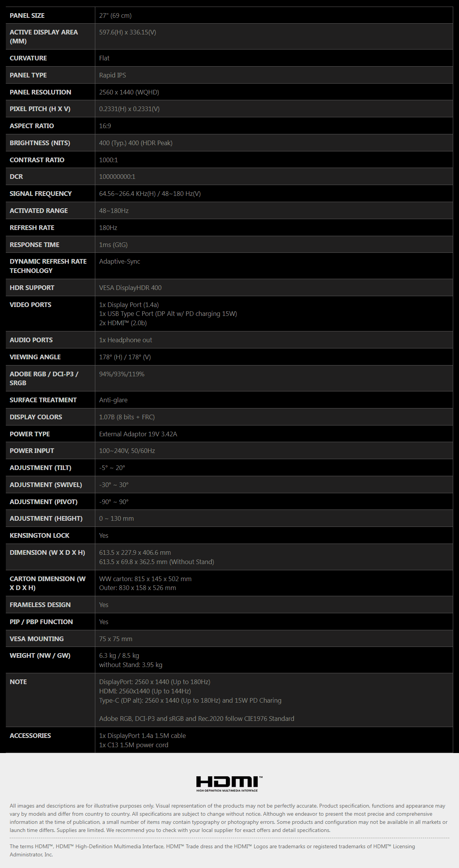The width and height of the screenshot is (459, 868).
Task: Click the Rapid IPS panel type value
Action: [112, 75]
